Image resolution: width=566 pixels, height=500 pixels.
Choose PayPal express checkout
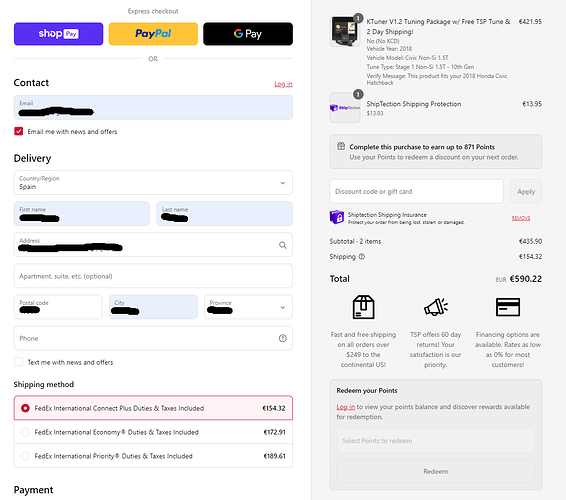[x=153, y=34]
